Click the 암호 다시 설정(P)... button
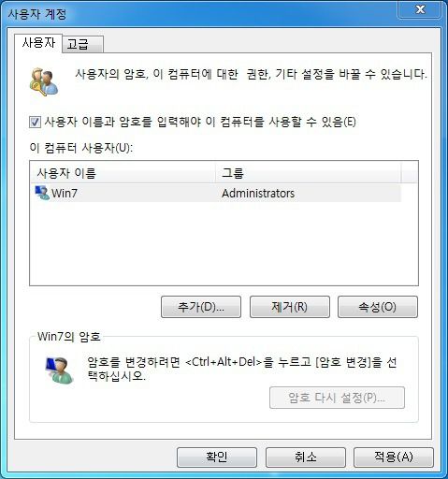This screenshot has height=479, width=448. (337, 398)
